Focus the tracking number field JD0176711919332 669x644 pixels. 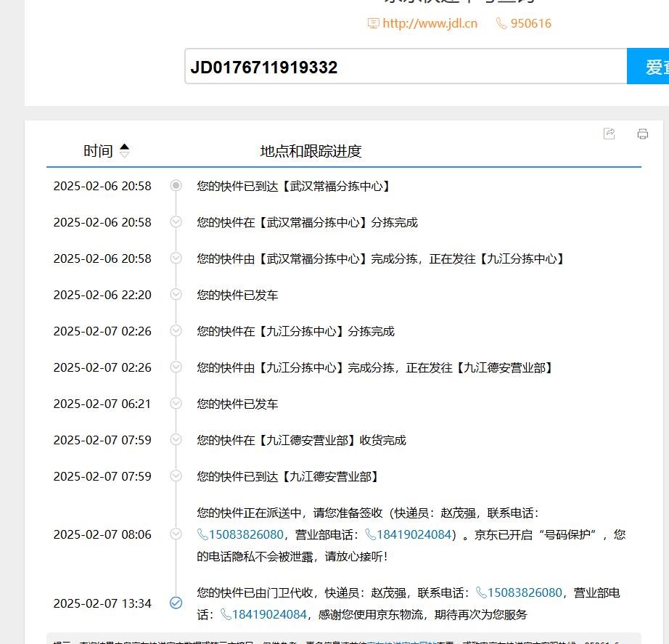[x=406, y=66]
